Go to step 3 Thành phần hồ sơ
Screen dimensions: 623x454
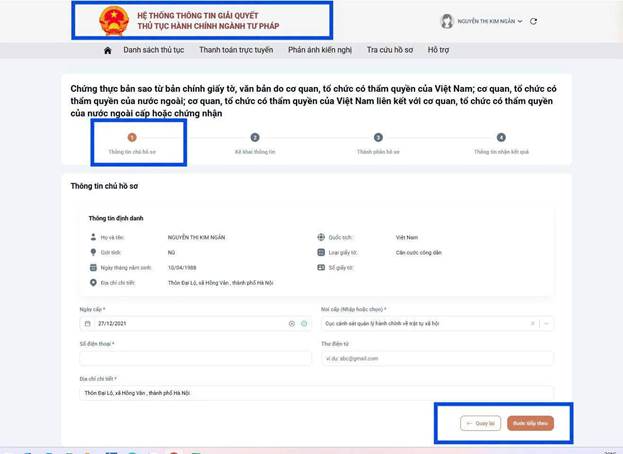pos(378,144)
